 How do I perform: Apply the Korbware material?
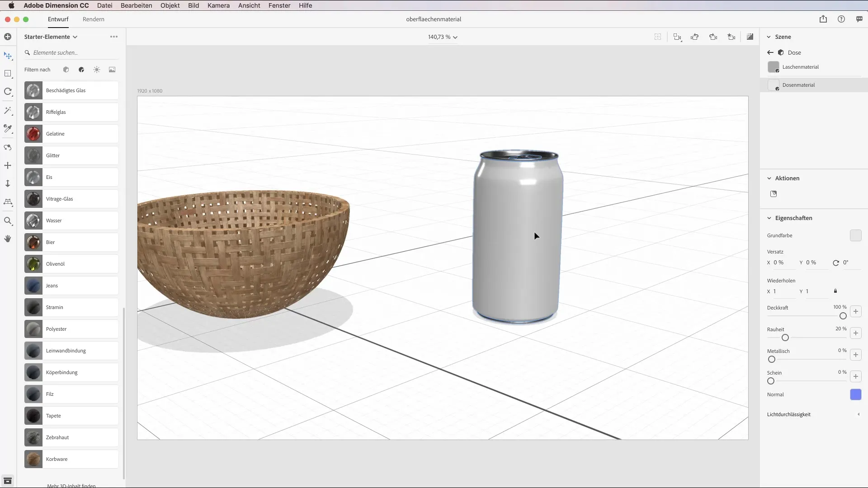coord(71,459)
